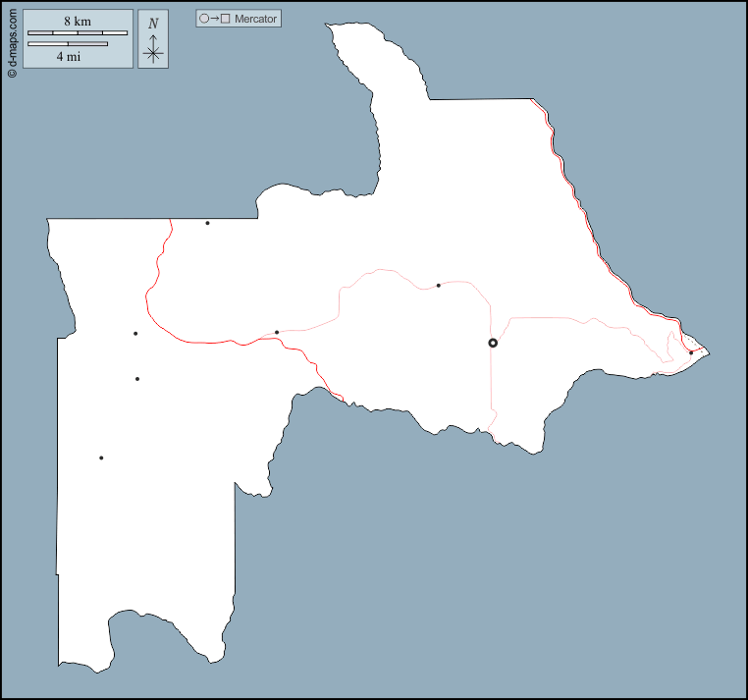Click the southernmost town dot on the map
Image resolution: width=748 pixels, height=700 pixels.
[x=101, y=458]
